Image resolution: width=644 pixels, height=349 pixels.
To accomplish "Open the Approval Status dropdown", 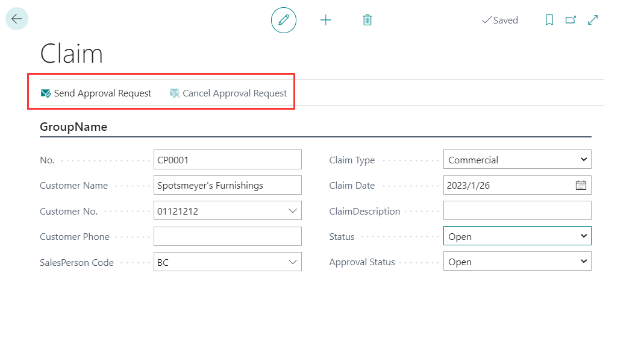I will [583, 261].
